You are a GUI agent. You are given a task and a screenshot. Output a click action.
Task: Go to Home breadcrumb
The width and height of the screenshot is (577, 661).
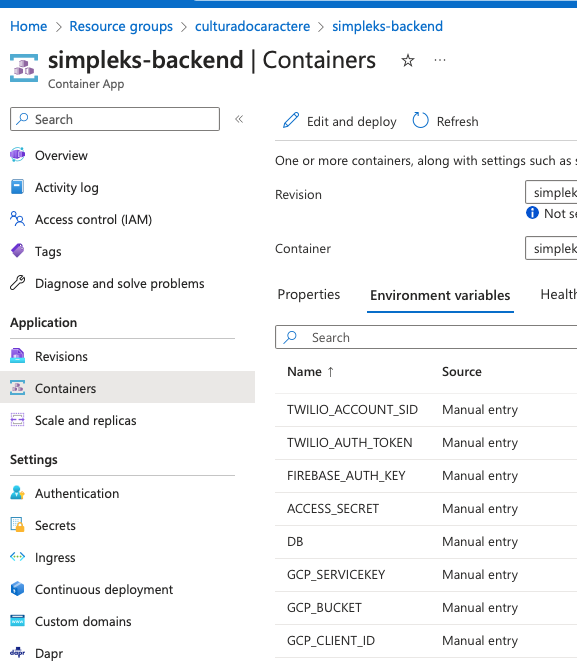[x=29, y=26]
